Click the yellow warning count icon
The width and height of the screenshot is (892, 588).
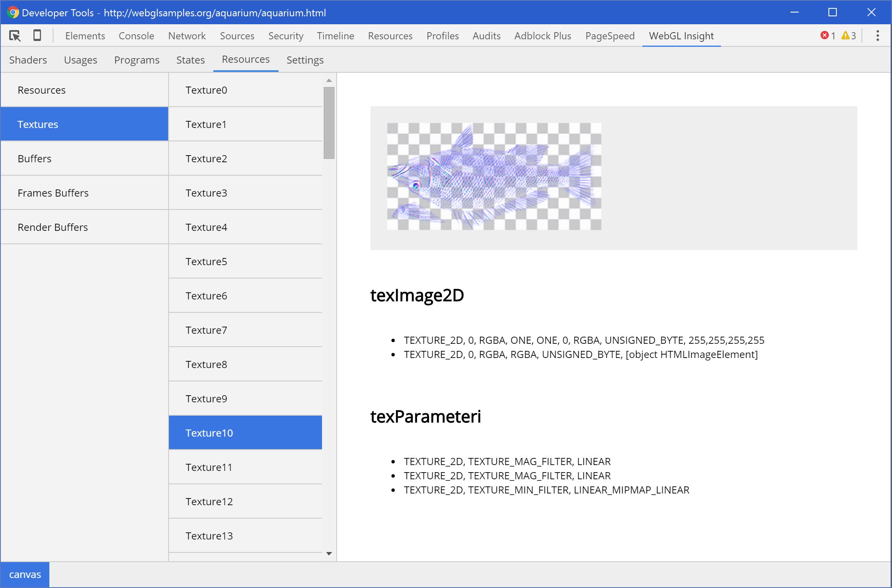click(845, 36)
